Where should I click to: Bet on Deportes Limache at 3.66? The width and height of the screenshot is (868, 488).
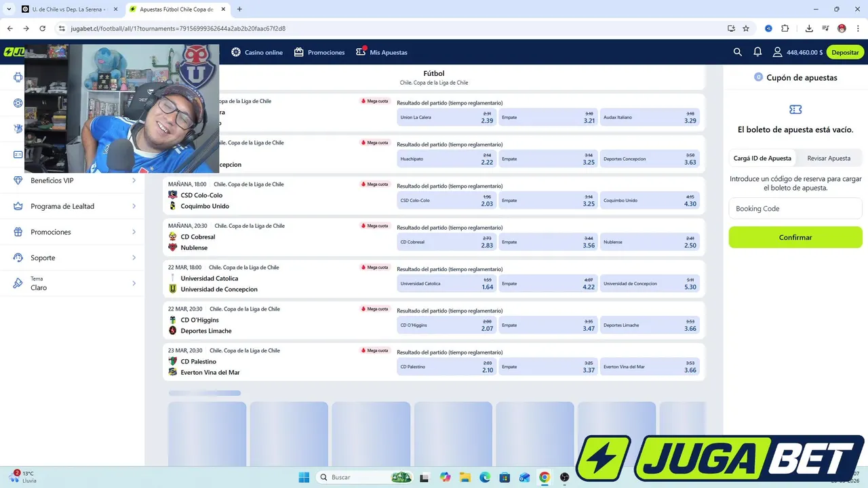pos(650,325)
